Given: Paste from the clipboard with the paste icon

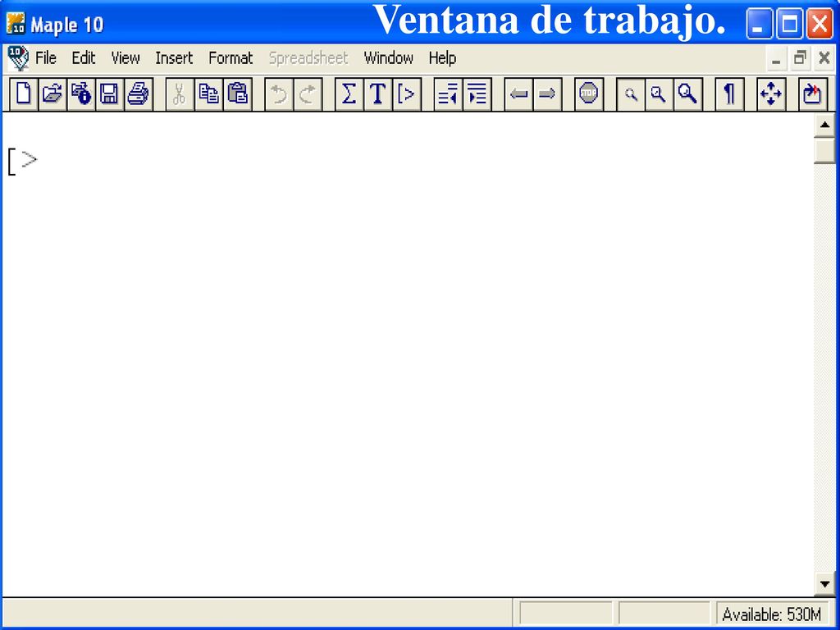Looking at the screenshot, I should click(237, 94).
